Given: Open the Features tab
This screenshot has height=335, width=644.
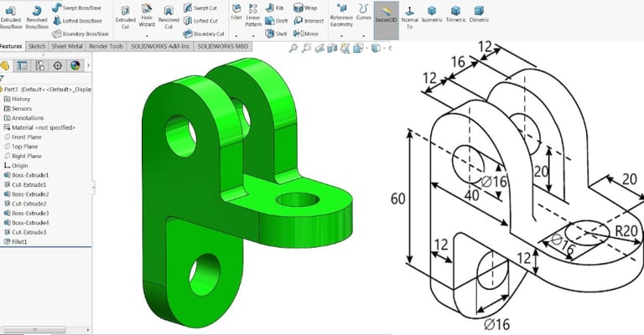Looking at the screenshot, I should pyautogui.click(x=11, y=46).
